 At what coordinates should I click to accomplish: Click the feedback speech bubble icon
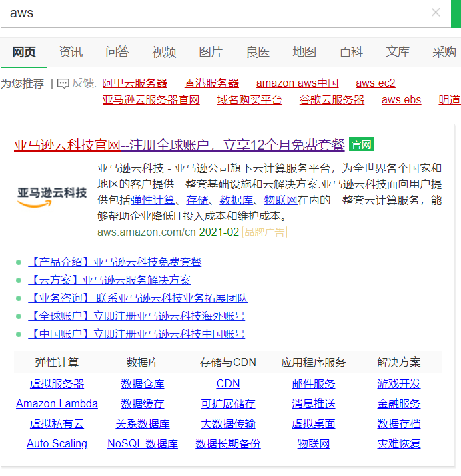(x=63, y=83)
